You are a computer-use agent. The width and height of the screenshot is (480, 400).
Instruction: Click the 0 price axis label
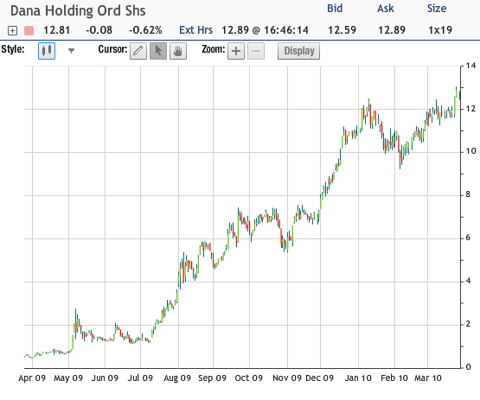click(x=468, y=367)
